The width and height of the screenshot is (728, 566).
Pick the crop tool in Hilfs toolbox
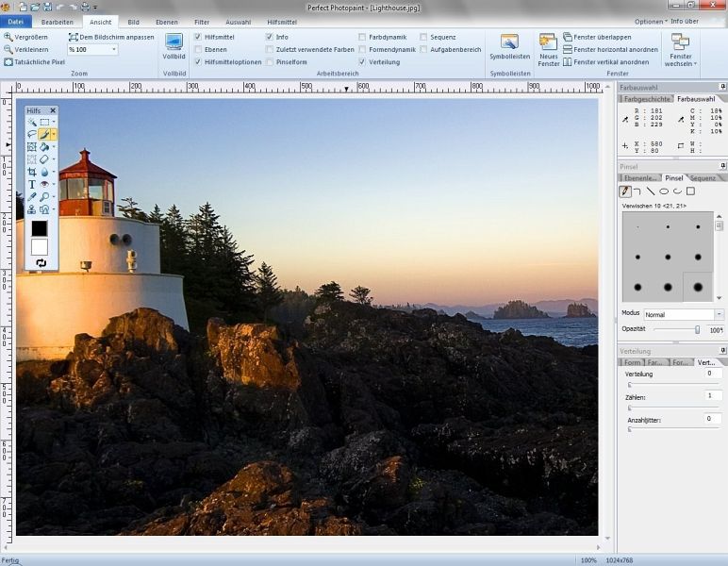(x=32, y=173)
